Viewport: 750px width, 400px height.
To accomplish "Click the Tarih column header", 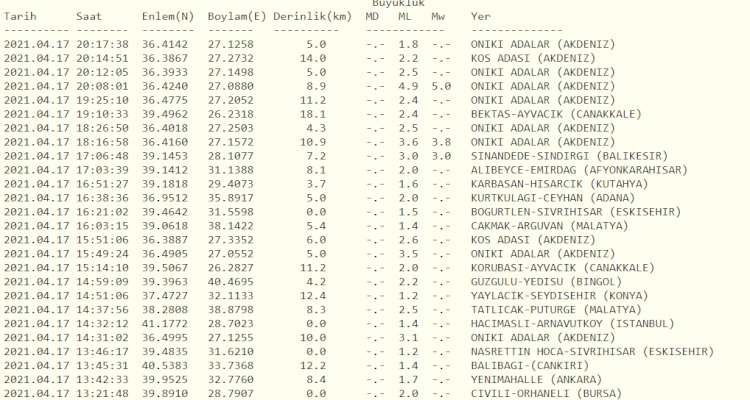I will coord(24,18).
